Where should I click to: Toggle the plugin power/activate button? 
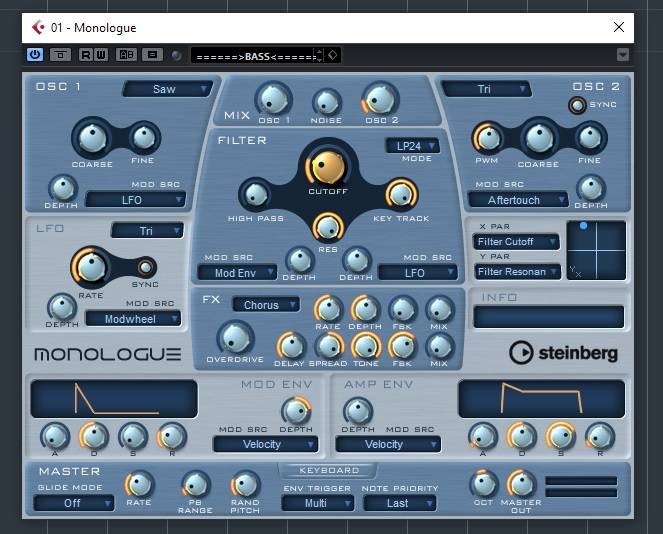click(x=35, y=55)
